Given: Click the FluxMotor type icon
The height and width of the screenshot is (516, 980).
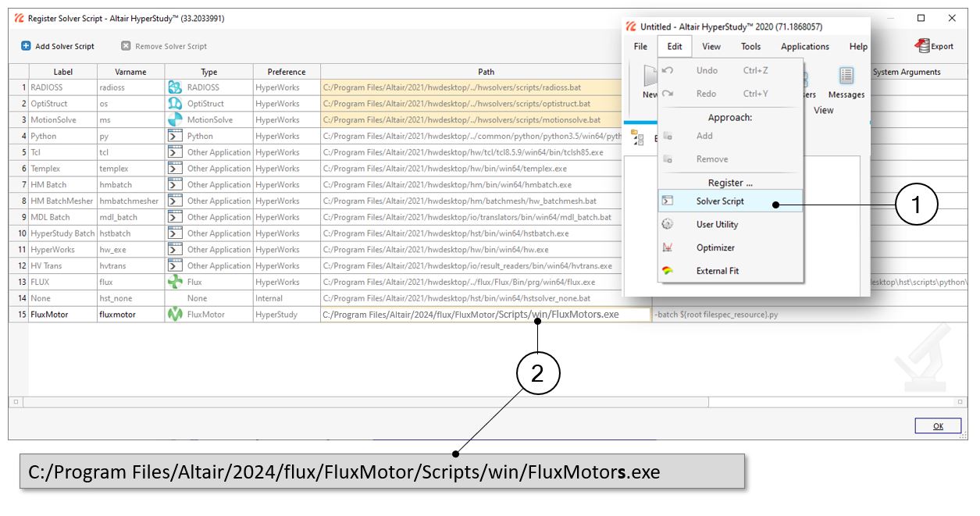Looking at the screenshot, I should tap(175, 315).
